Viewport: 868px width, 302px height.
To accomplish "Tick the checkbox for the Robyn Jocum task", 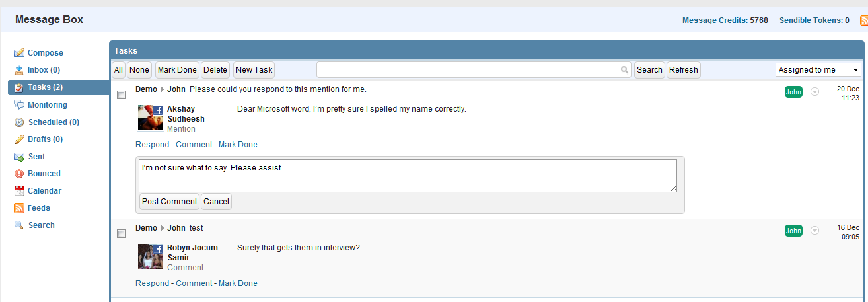I will (121, 234).
